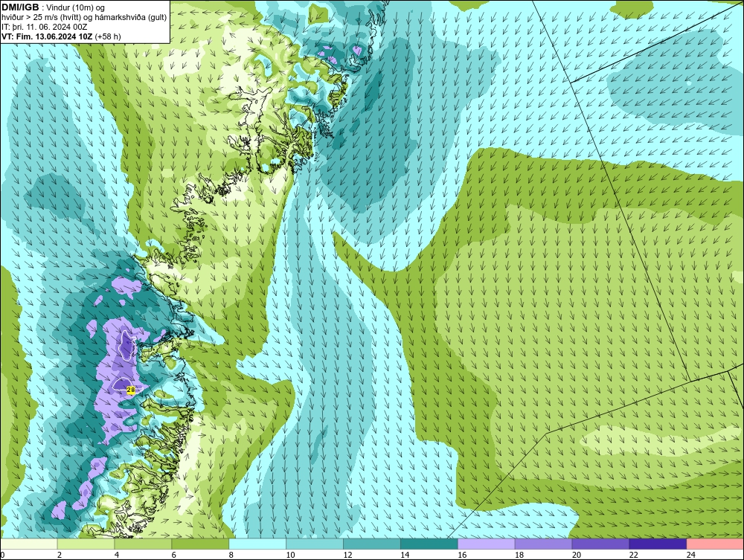Click the legend scale number 24
The image size is (744, 560).
pyautogui.click(x=691, y=555)
